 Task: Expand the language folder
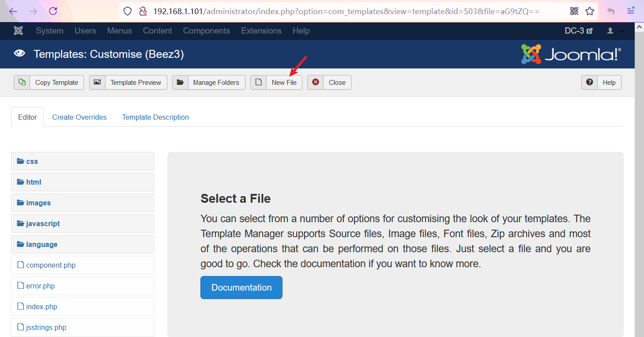tap(83, 244)
